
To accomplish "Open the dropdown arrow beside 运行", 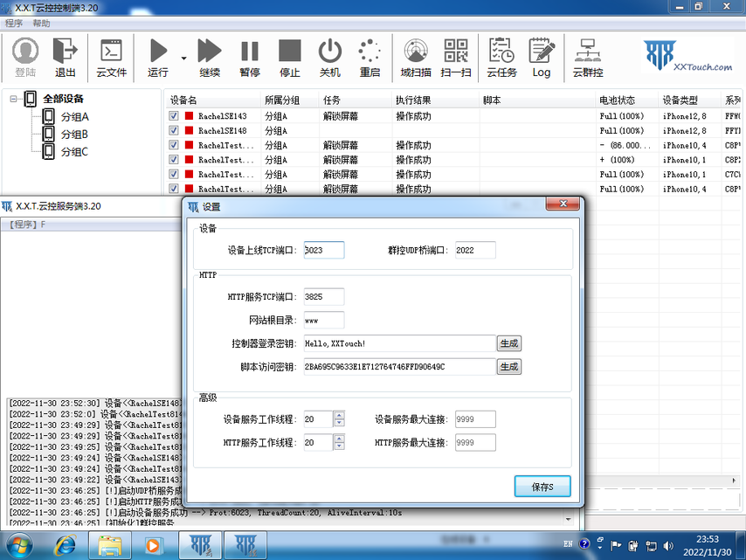I will (x=183, y=59).
